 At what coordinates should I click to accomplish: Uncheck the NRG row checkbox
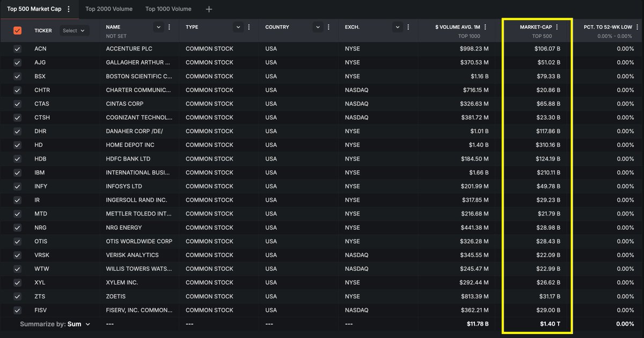click(x=17, y=227)
